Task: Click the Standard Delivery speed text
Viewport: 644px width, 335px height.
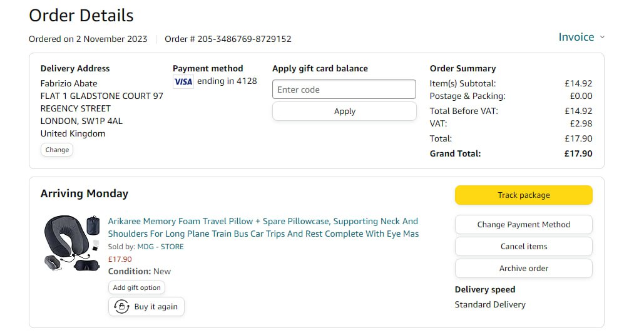Action: (490, 305)
